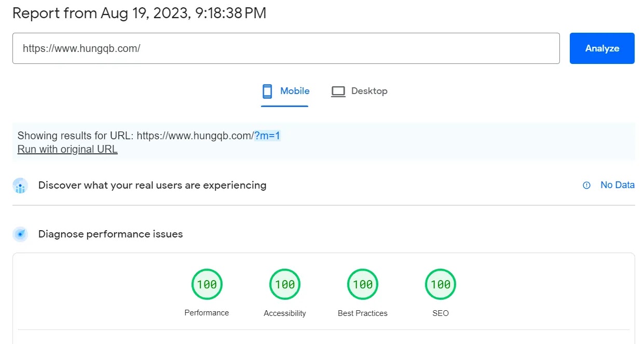This screenshot has width=644, height=344.
Task: Click the desktop laptop icon
Action: (x=338, y=91)
